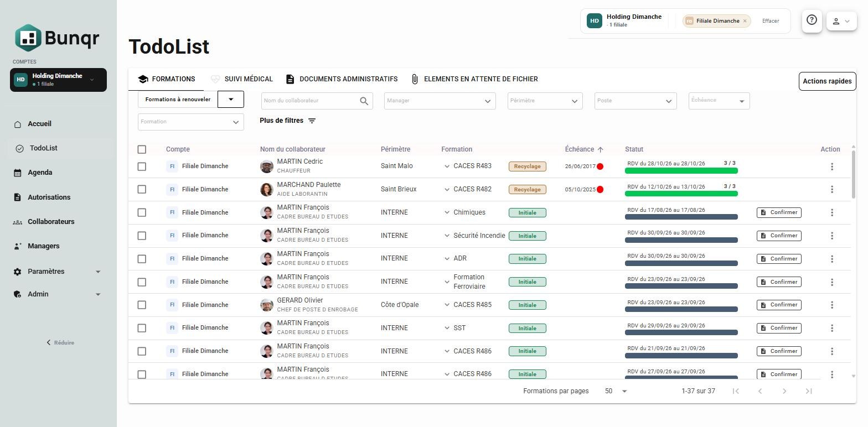Screen dimensions: 868x427
Task: Remove the Filiale Dimanche filter chip
Action: click(x=745, y=21)
